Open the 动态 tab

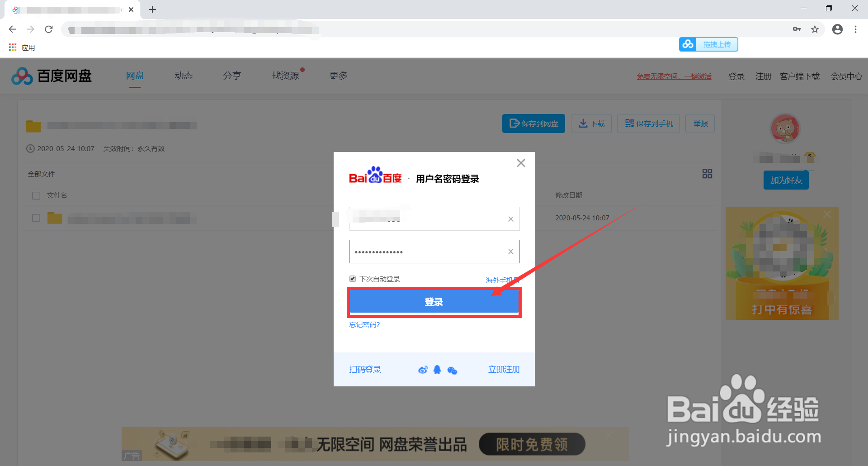coord(184,76)
